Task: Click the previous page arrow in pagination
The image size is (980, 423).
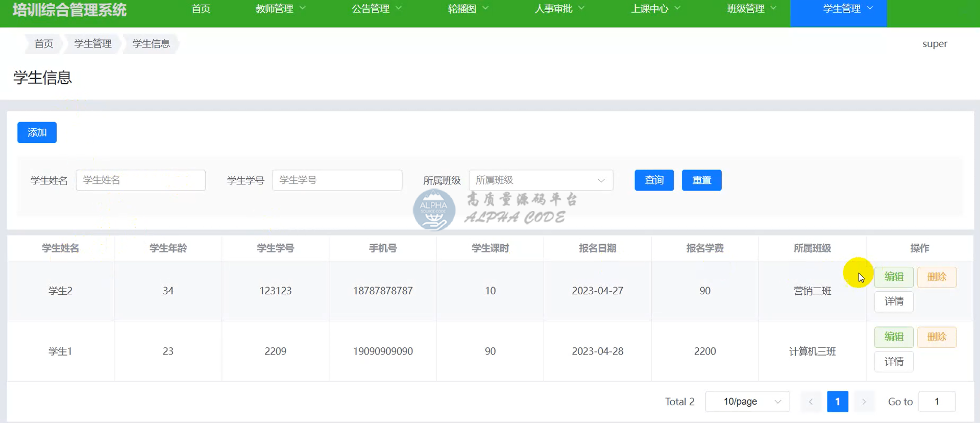Action: (x=811, y=402)
